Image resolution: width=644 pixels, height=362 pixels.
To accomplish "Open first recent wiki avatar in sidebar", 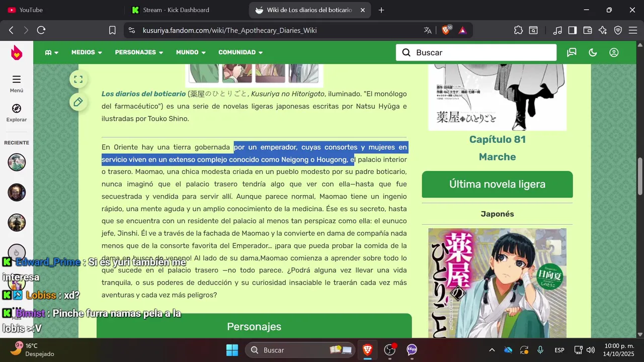I will point(17,162).
